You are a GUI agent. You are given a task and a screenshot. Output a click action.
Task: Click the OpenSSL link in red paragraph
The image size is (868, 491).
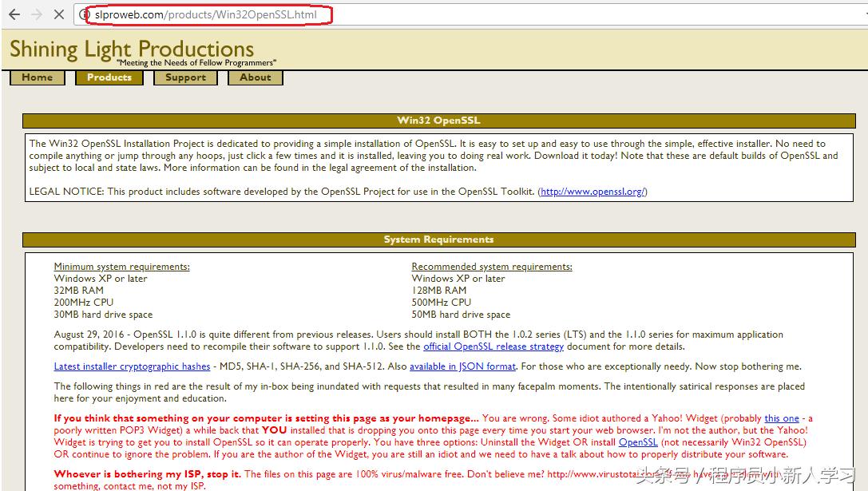(637, 442)
